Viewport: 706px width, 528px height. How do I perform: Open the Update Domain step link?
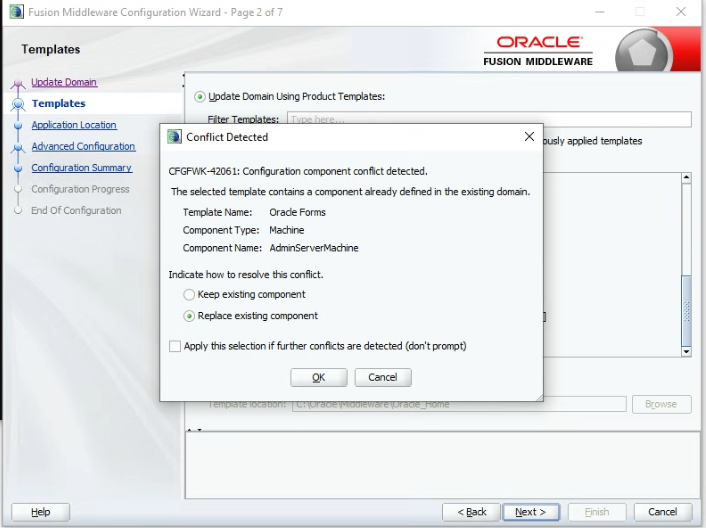(64, 82)
